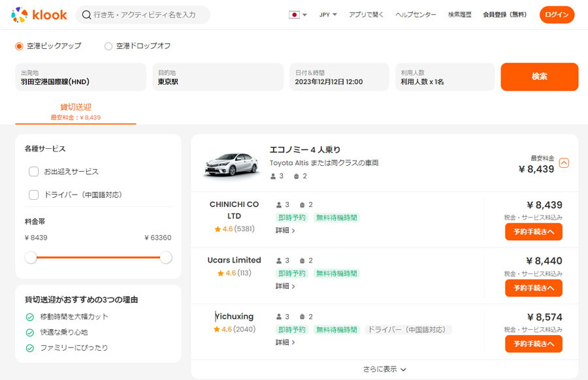
Task: Click the ¥ 63360 maximum price label
Action: (158, 238)
